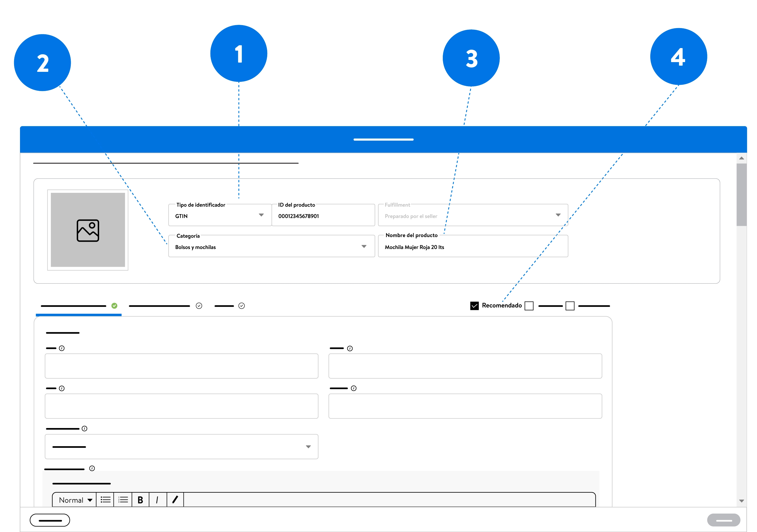Click the info icon above the rich text editor
Screen dimensions: 757x532
pyautogui.click(x=92, y=468)
